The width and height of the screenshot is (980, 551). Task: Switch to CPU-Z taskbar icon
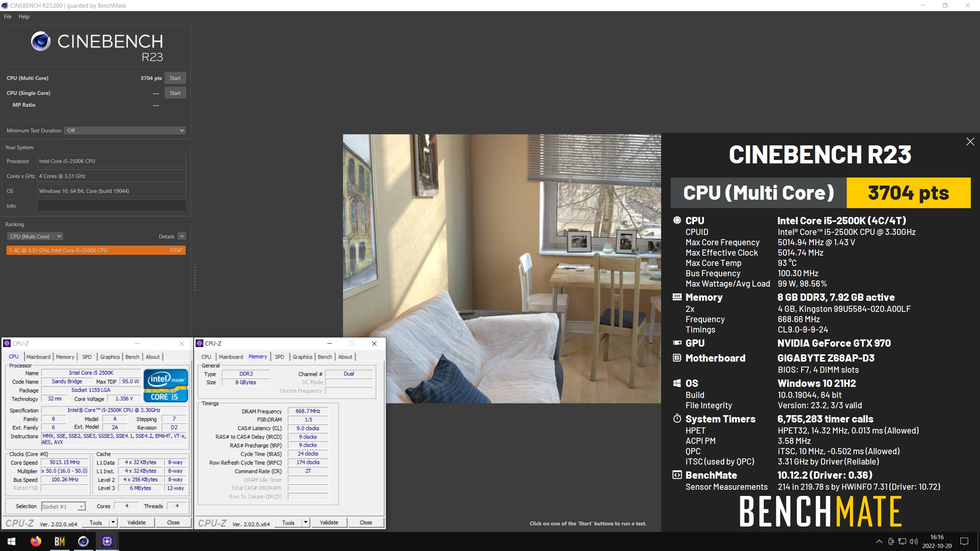[107, 541]
